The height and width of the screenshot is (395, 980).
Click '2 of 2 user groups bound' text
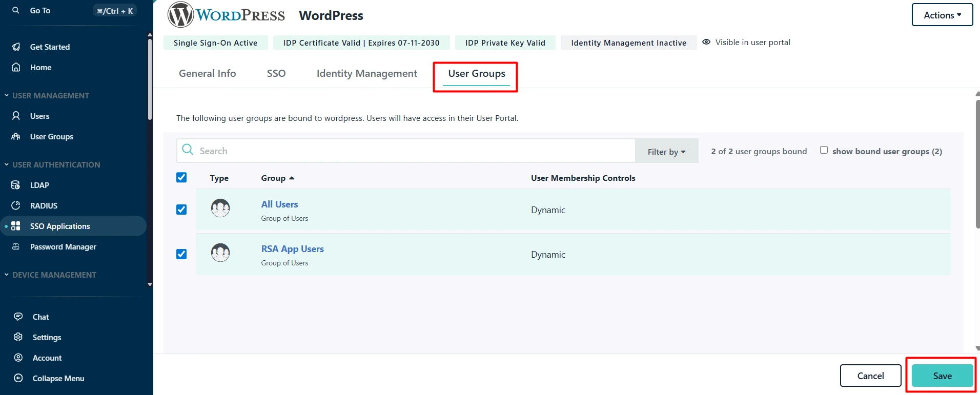click(759, 151)
